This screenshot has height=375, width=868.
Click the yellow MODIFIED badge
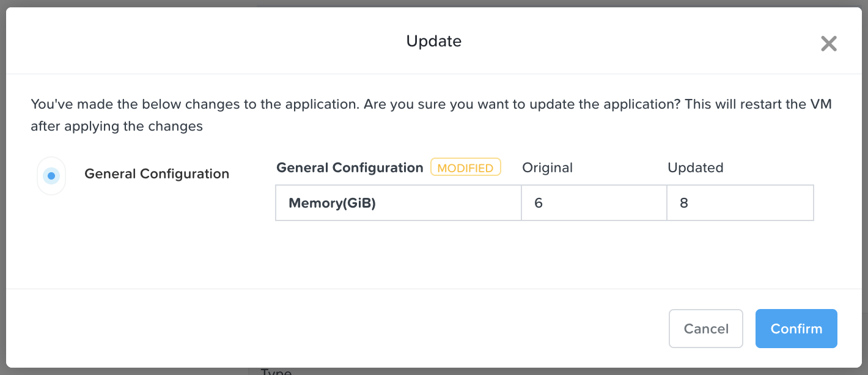[x=465, y=167]
